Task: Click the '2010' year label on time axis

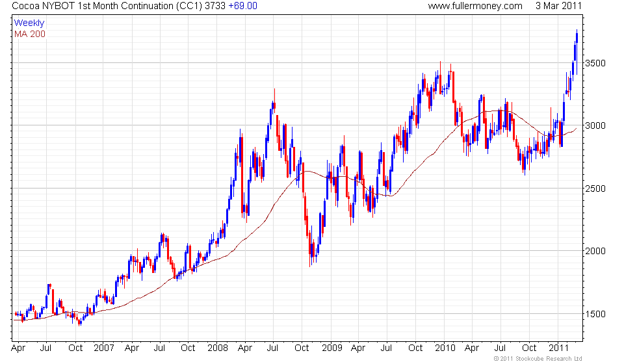Action: point(445,348)
